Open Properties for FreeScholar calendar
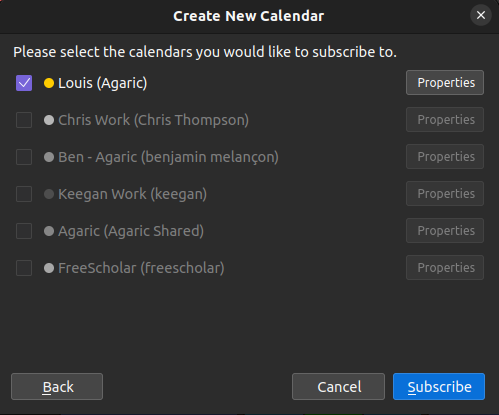Screen dimensions: 499x415 [445, 268]
